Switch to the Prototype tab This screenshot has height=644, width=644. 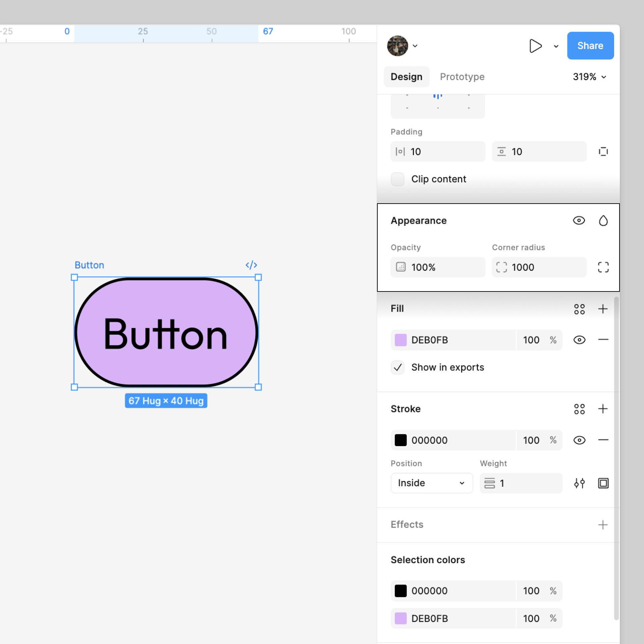click(x=462, y=77)
